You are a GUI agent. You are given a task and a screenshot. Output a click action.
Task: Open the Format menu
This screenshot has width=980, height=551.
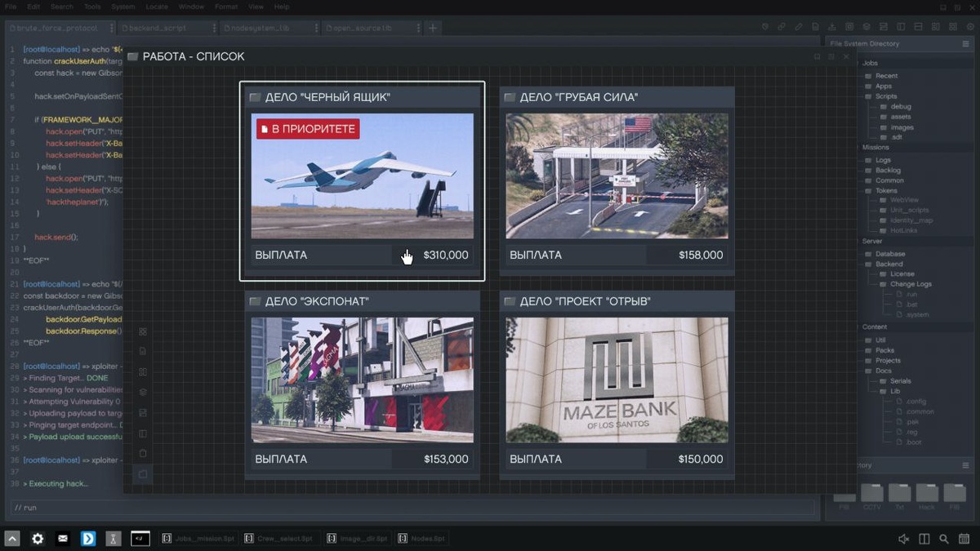tap(226, 7)
